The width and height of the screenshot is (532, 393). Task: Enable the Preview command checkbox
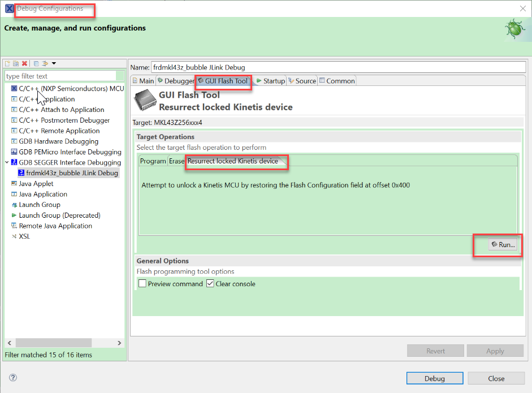point(142,283)
